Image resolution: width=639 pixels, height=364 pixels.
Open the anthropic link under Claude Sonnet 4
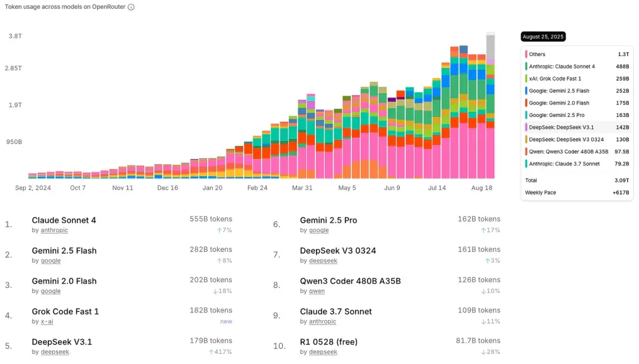point(54,230)
